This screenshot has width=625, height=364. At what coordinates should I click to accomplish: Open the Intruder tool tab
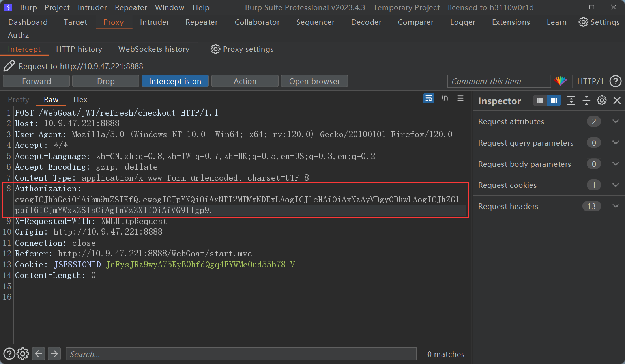154,22
